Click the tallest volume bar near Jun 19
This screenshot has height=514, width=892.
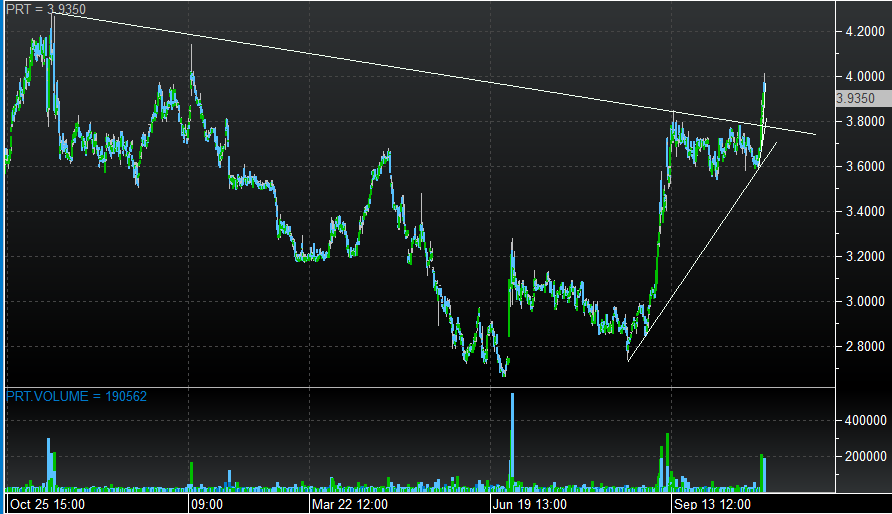click(x=513, y=440)
